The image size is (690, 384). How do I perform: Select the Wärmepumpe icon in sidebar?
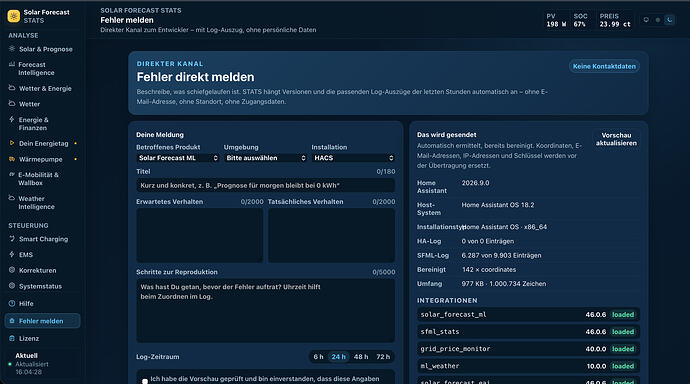[x=12, y=159]
